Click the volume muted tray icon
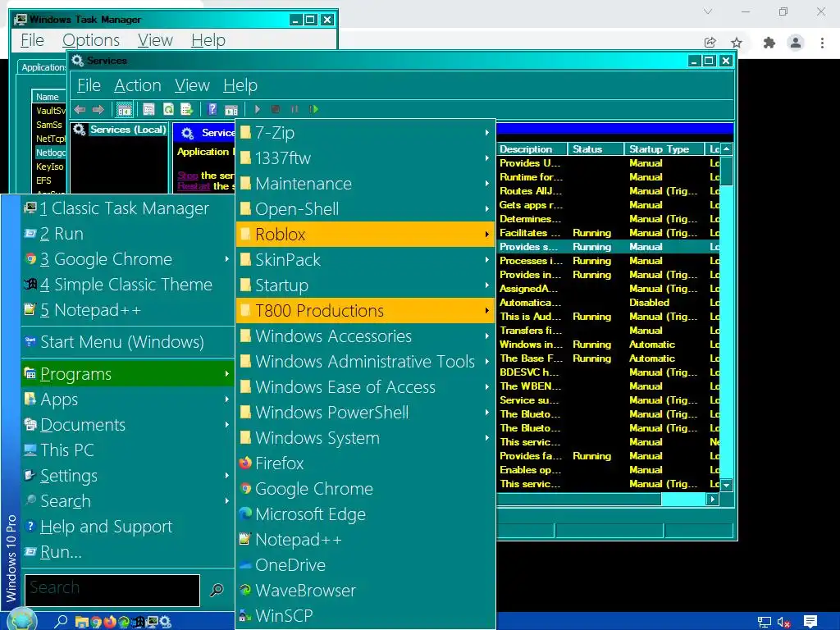The width and height of the screenshot is (840, 630). (783, 622)
